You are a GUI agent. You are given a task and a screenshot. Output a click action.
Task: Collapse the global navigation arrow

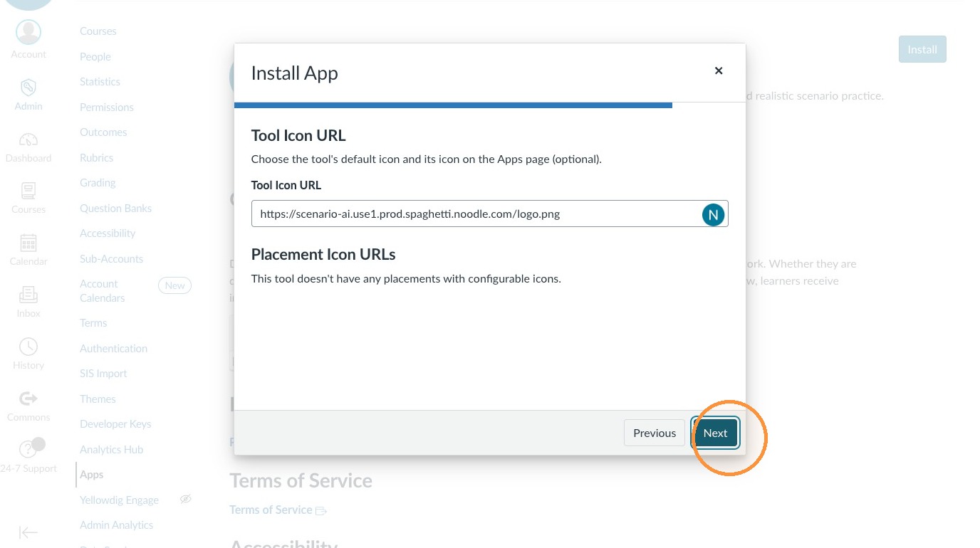click(28, 532)
